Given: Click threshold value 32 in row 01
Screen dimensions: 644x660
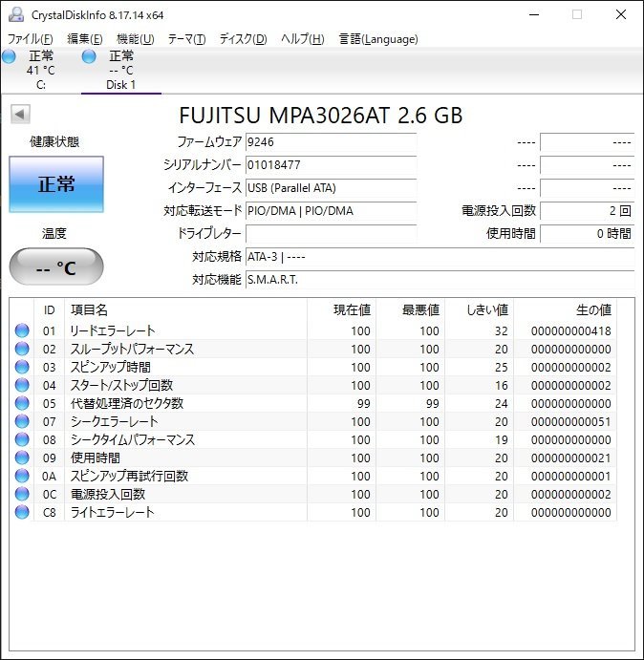Looking at the screenshot, I should 502,331.
